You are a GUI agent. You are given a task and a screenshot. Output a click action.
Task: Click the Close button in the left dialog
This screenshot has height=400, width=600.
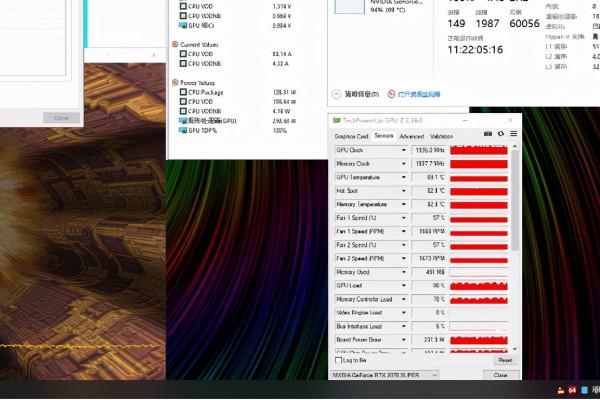(62, 118)
